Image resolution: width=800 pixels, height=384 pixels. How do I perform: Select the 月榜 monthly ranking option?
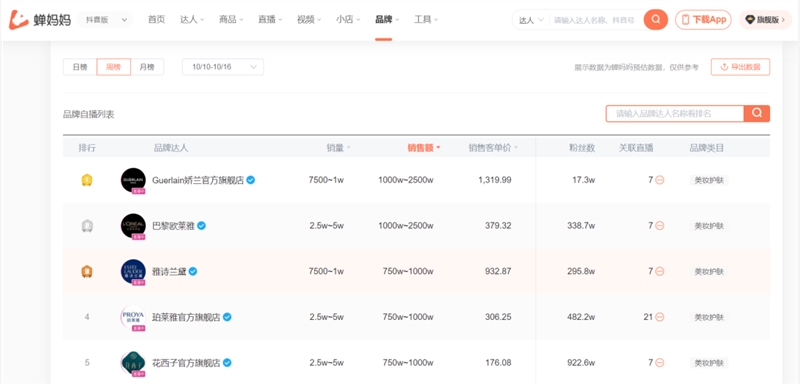147,67
